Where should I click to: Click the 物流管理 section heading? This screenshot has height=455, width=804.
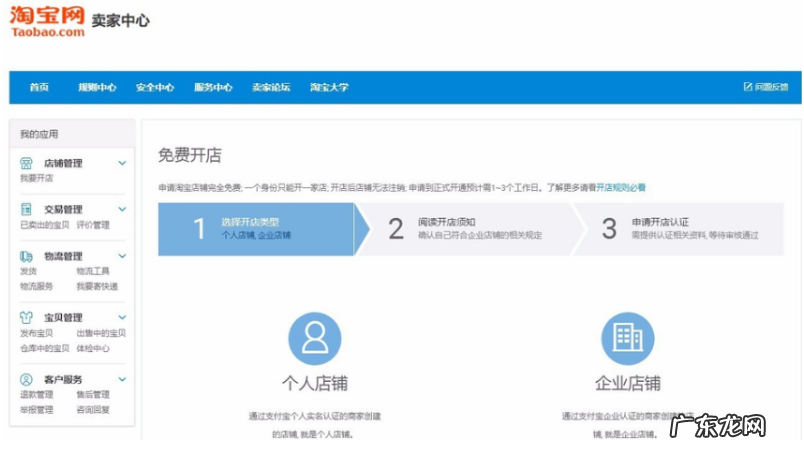[x=63, y=256]
